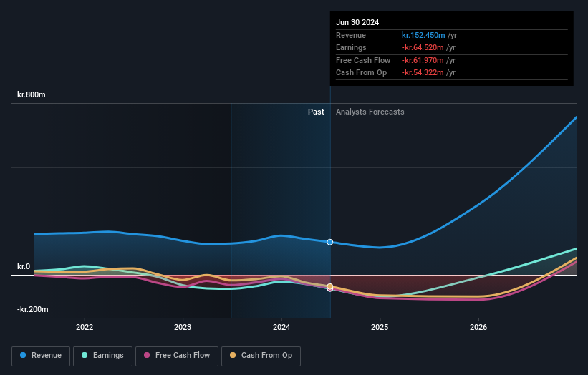Select the 2026 x-axis label

(x=478, y=327)
